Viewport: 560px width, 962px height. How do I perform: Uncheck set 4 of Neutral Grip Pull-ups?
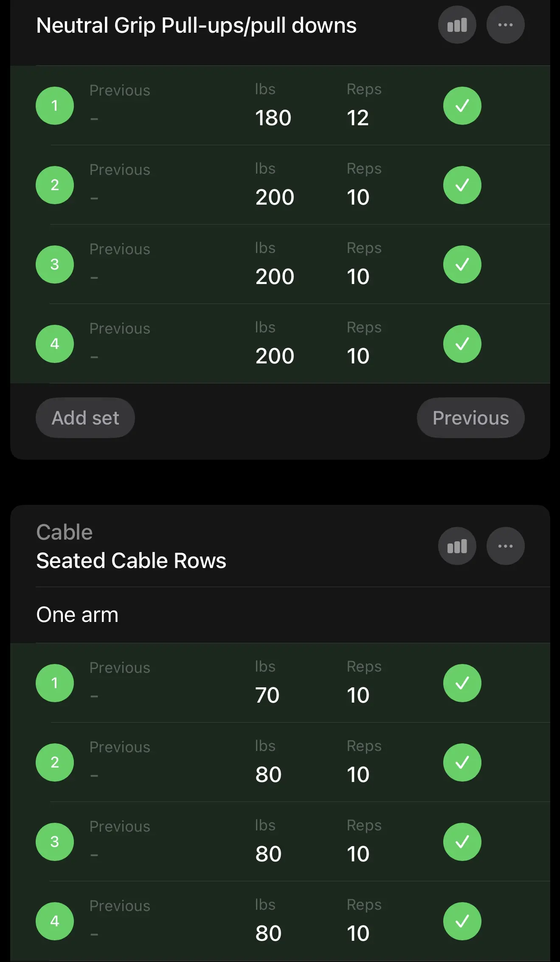point(462,344)
